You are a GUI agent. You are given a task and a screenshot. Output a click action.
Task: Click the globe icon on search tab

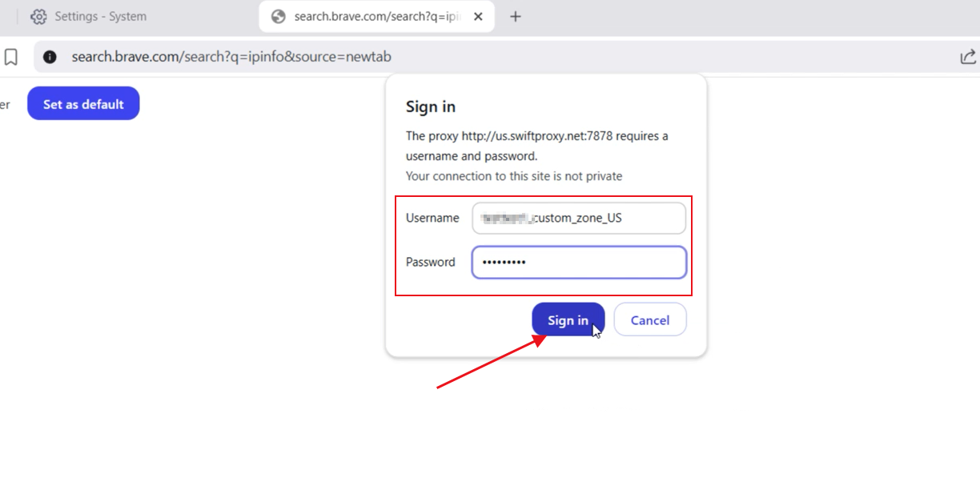(279, 17)
